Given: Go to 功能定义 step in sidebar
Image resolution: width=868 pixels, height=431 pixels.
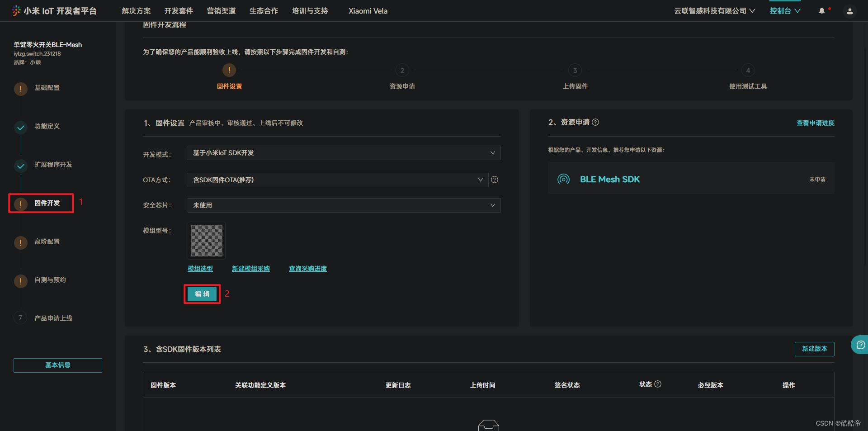Looking at the screenshot, I should (x=47, y=126).
